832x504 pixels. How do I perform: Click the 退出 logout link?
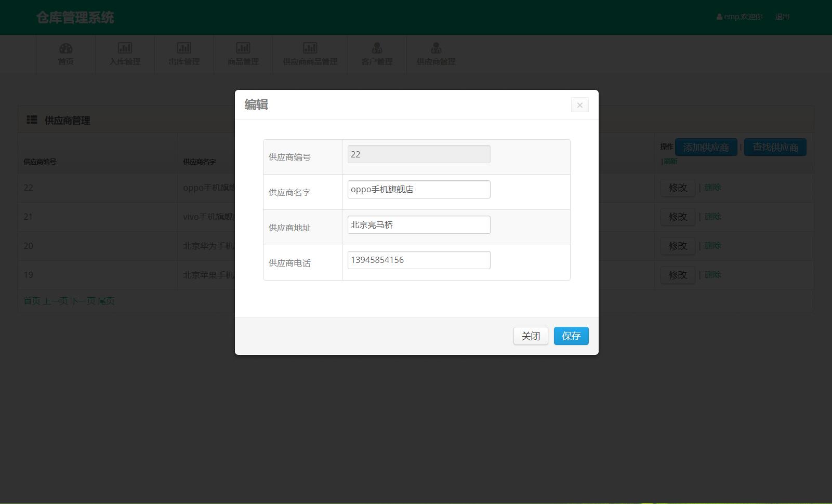[x=782, y=17]
